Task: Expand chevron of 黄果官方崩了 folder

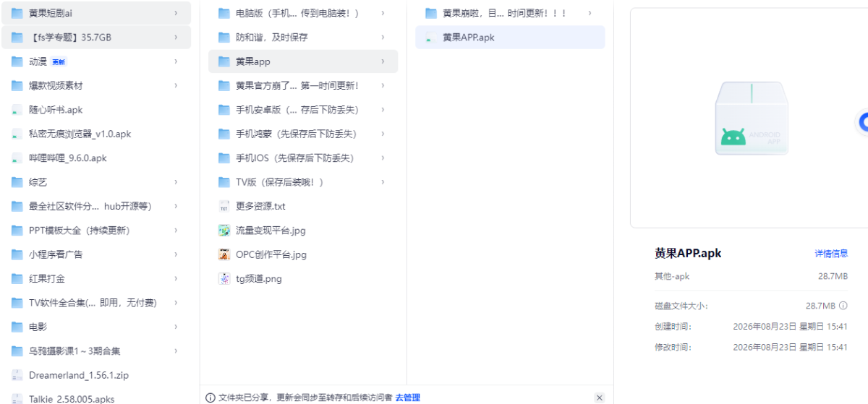Action: click(383, 85)
